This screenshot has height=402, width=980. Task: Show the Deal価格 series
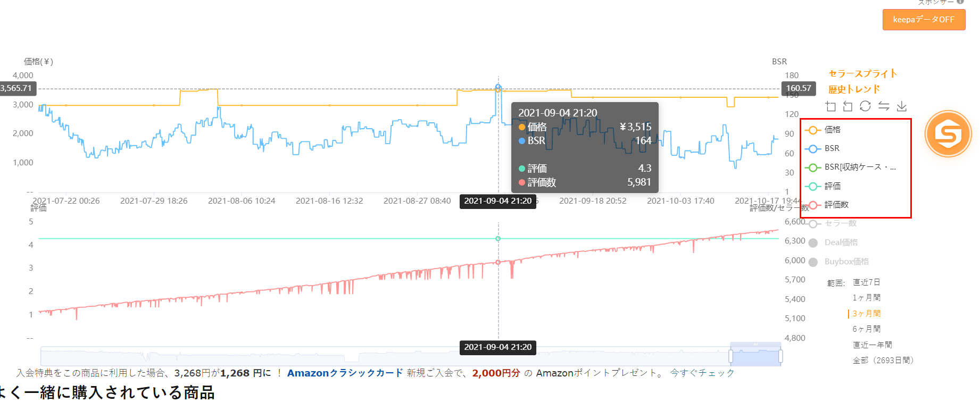[841, 242]
